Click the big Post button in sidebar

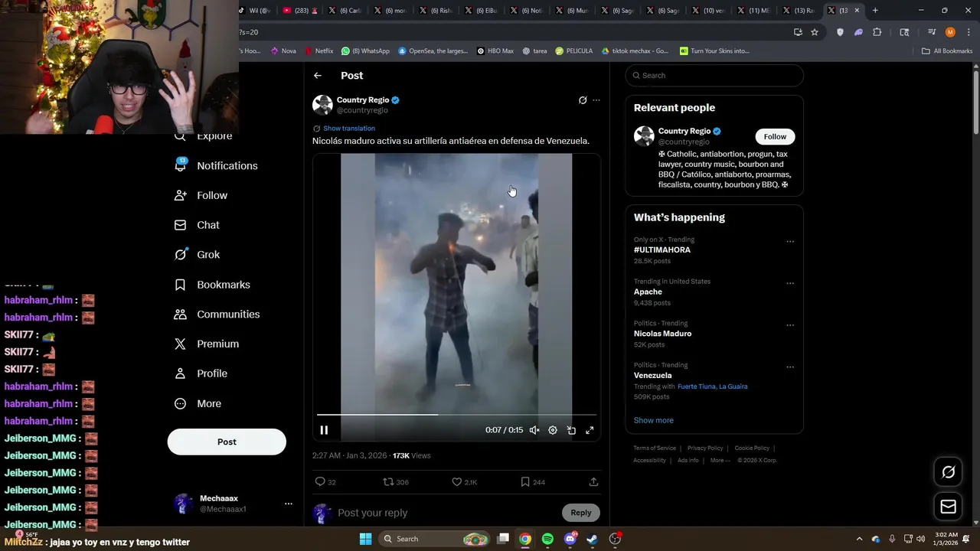[x=227, y=442]
